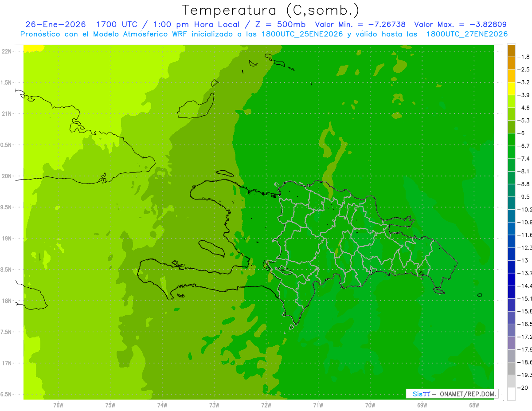Image resolution: width=532 pixels, height=411 pixels.
Task: Click the yellow swatch between -3.2 and -3.9
Action: (x=511, y=89)
